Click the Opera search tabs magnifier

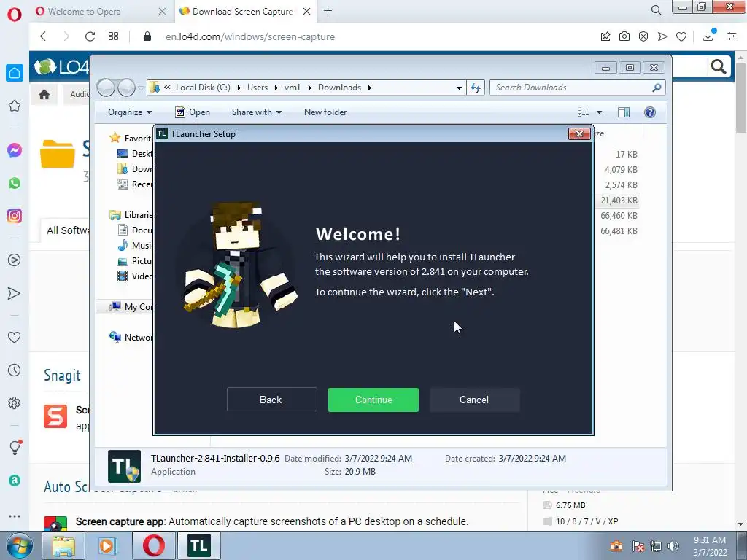(657, 10)
